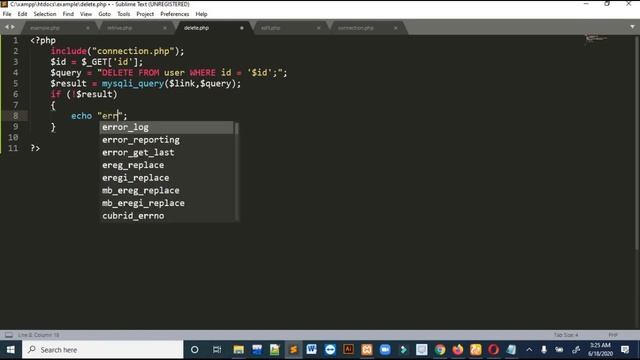Open Firefox from the taskbar
Screen dimensions: 640x360
458,350
